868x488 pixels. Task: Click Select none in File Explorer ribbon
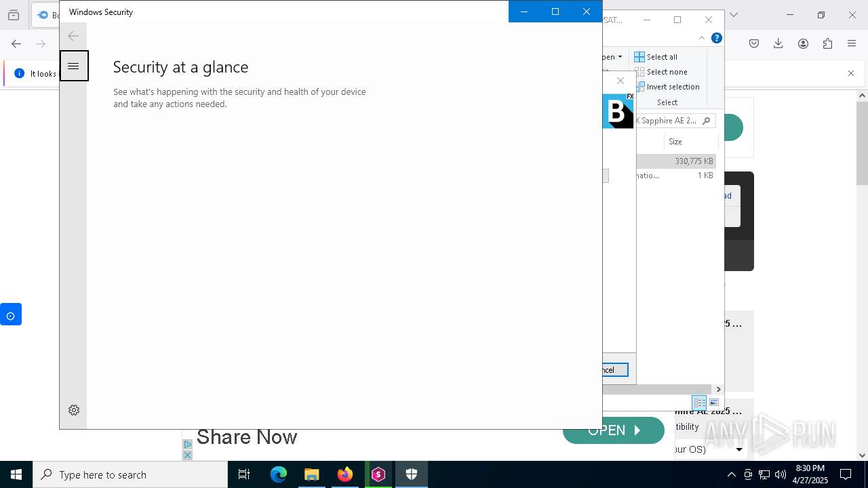[660, 72]
